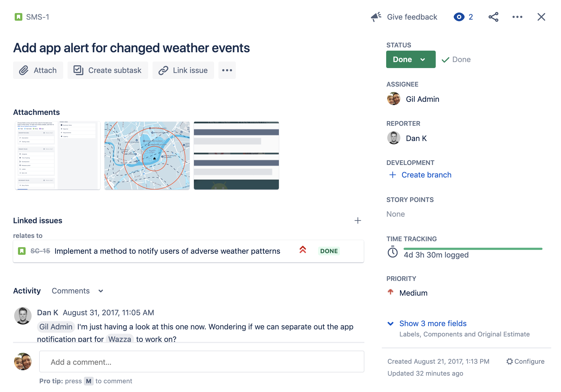Click the time tracking stopwatch icon
This screenshot has width=561, height=392.
392,252
